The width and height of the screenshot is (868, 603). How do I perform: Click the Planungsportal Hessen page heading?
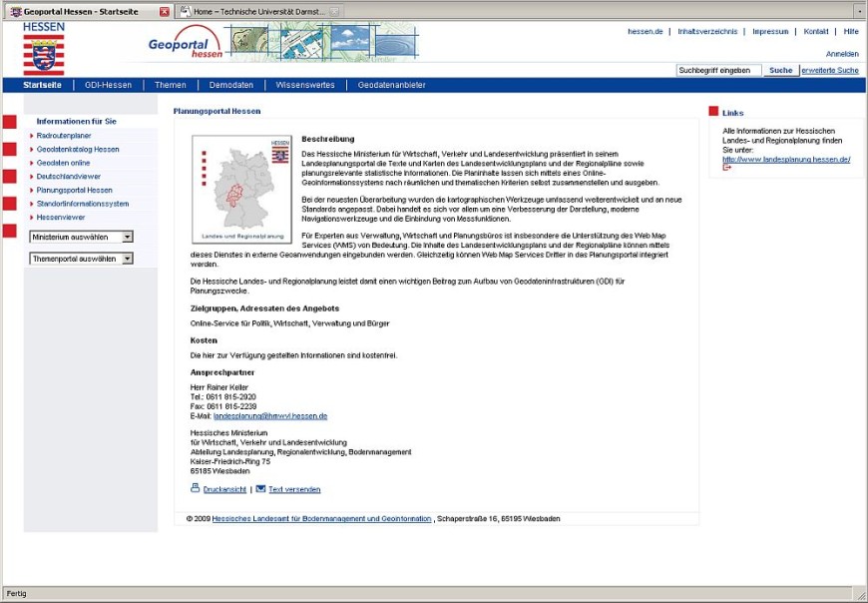[x=217, y=111]
